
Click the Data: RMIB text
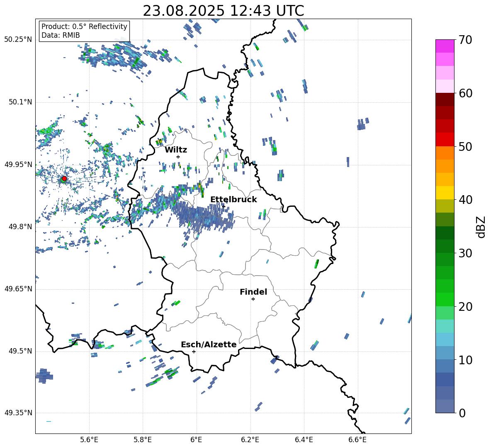[61, 35]
